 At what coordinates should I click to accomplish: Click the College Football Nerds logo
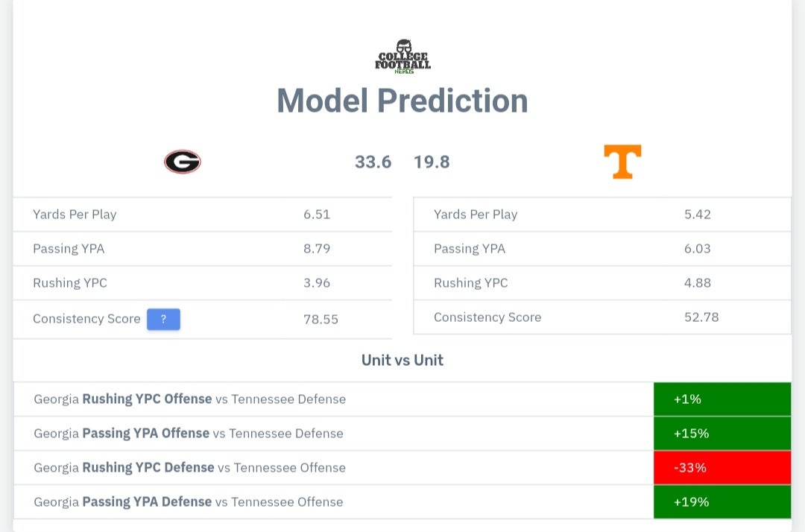(x=402, y=57)
